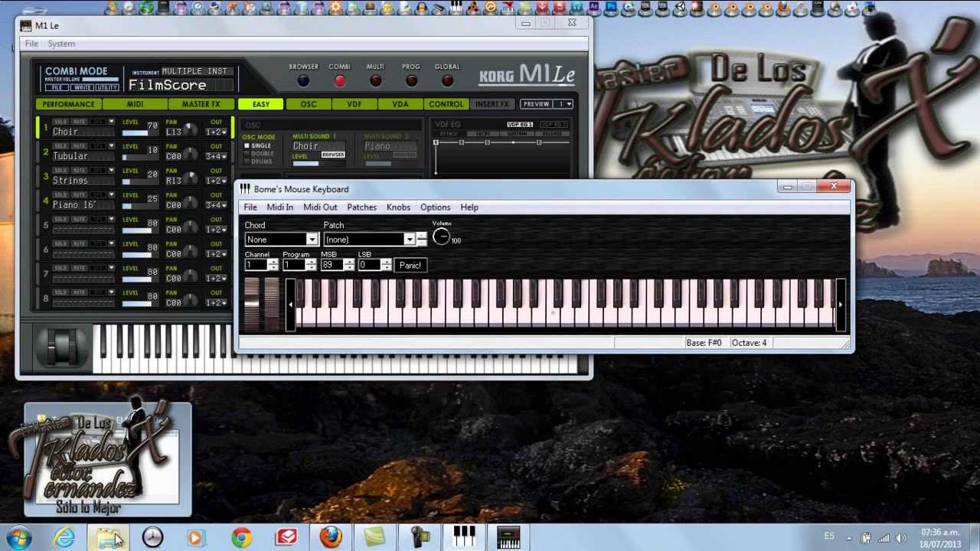
Task: Toggle SOLO on timbre 1 Choir
Action: (60, 122)
